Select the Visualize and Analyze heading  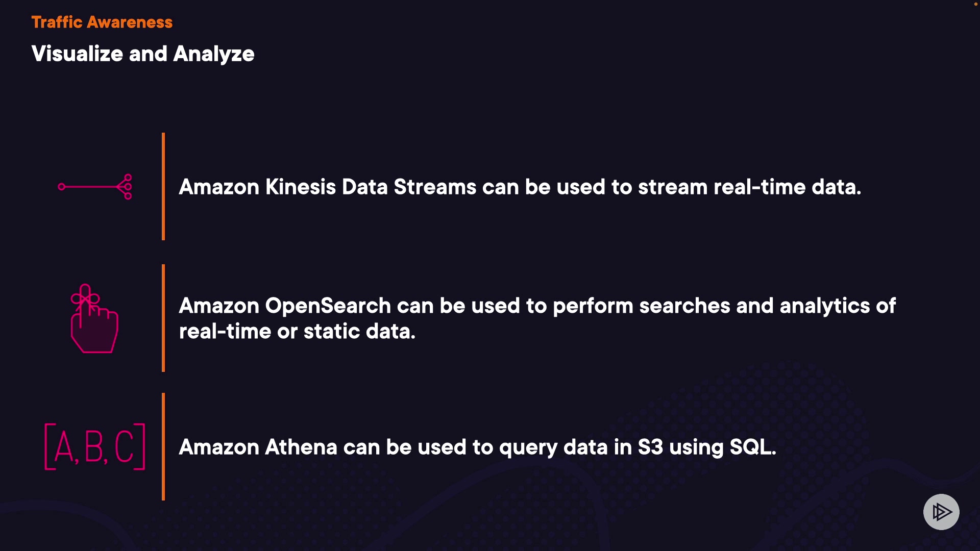143,54
